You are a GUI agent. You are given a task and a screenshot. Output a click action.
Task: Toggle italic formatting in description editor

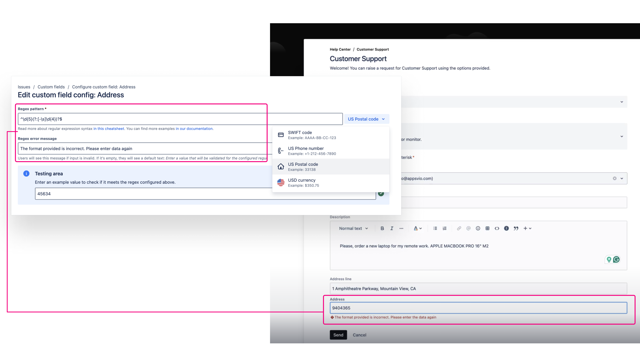[392, 228]
